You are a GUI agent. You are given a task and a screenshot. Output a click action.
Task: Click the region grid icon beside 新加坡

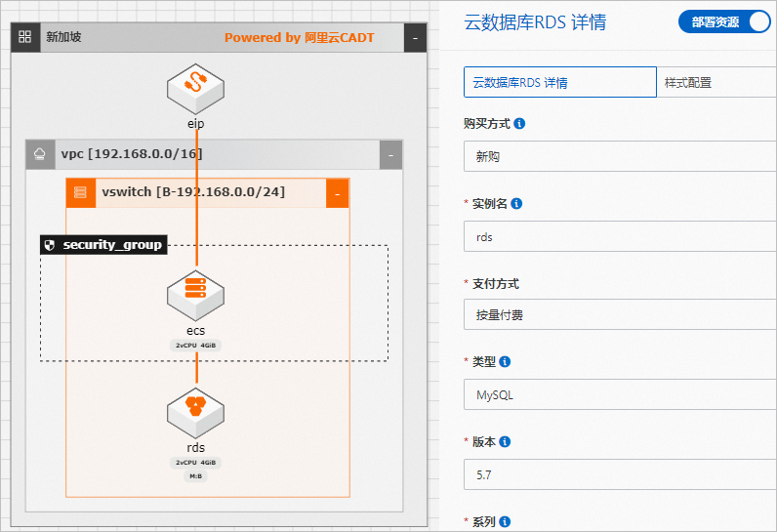(24, 37)
